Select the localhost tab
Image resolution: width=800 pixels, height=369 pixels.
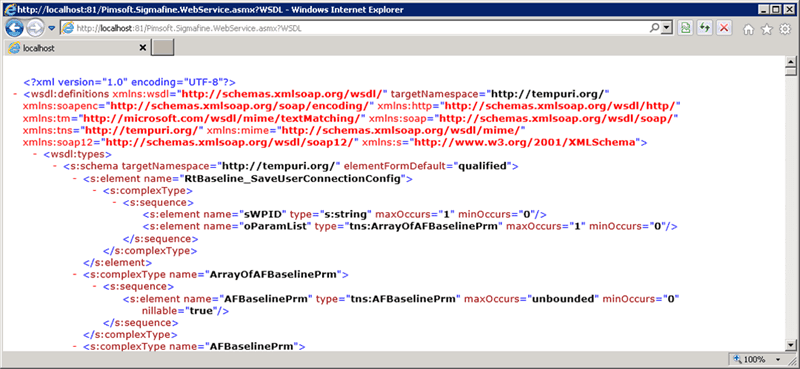(x=78, y=48)
